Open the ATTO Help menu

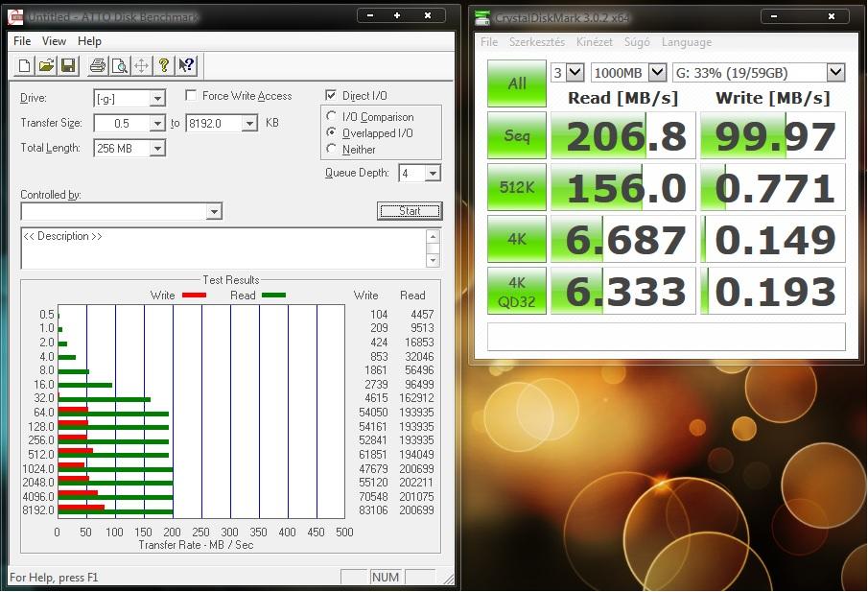point(89,41)
